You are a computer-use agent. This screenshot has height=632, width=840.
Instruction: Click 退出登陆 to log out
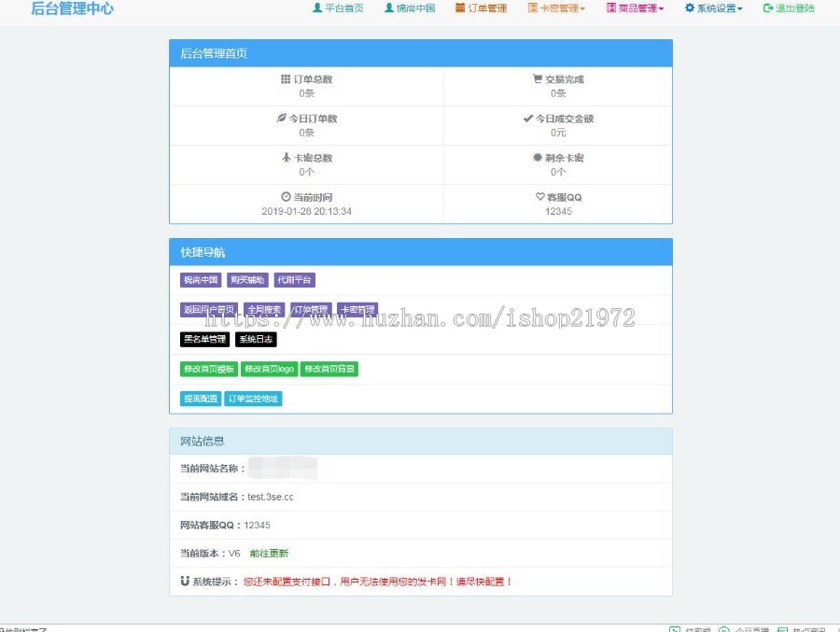[789, 8]
